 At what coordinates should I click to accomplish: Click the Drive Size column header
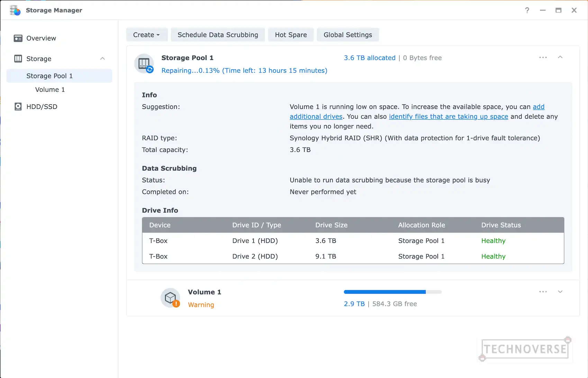[331, 225]
